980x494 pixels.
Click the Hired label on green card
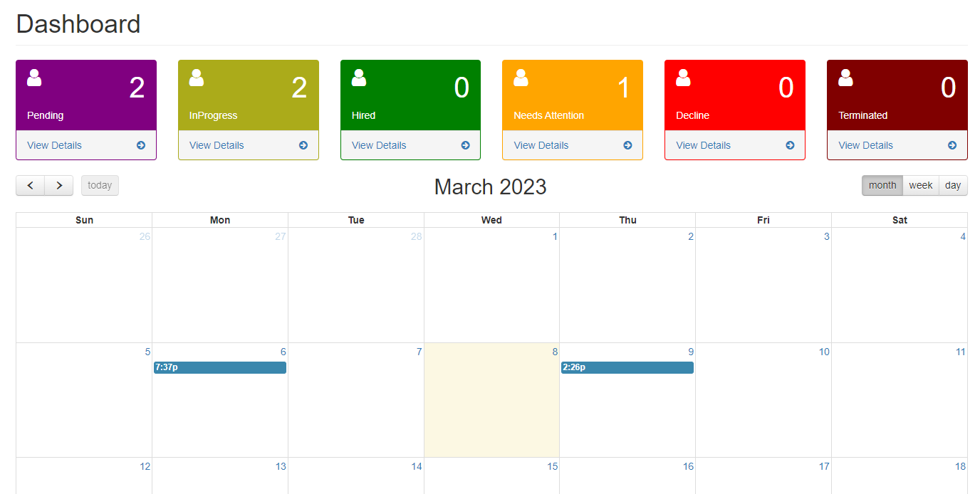[363, 115]
